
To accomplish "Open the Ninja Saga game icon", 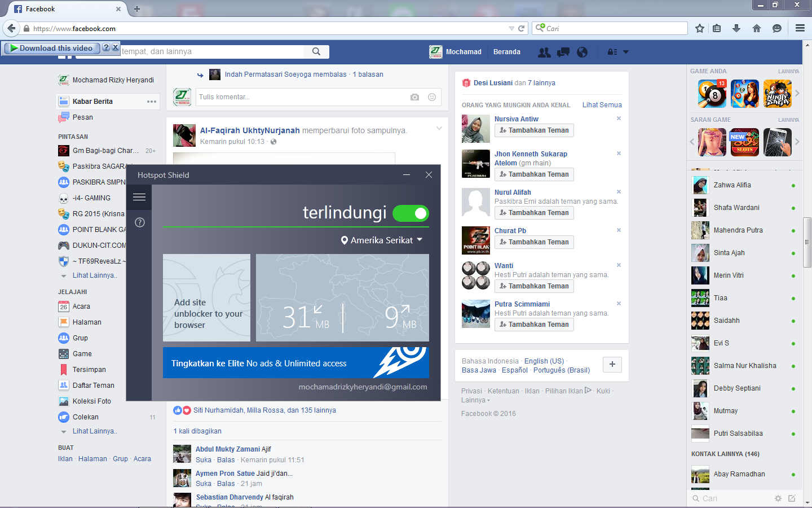I will click(778, 94).
